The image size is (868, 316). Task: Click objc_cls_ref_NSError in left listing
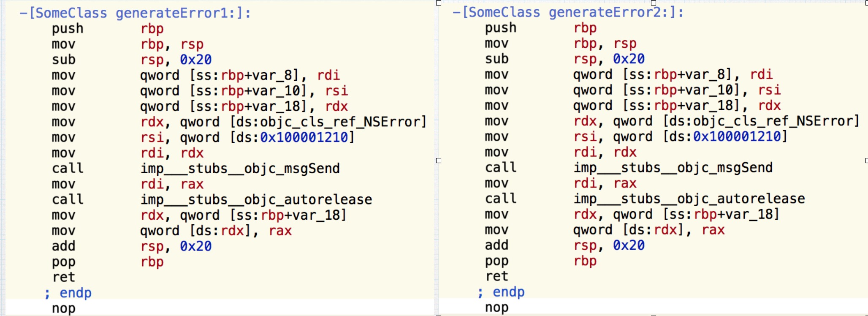coord(340,122)
